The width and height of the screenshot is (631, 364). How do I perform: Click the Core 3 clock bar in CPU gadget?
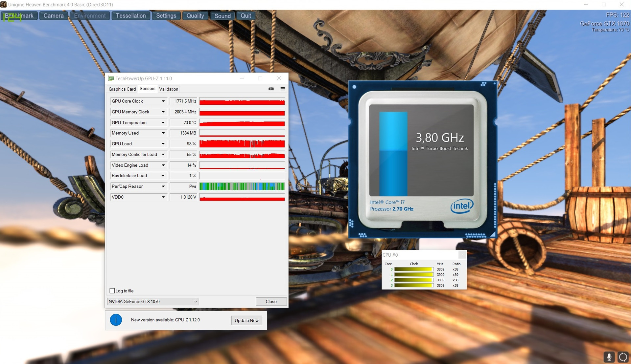414,286
